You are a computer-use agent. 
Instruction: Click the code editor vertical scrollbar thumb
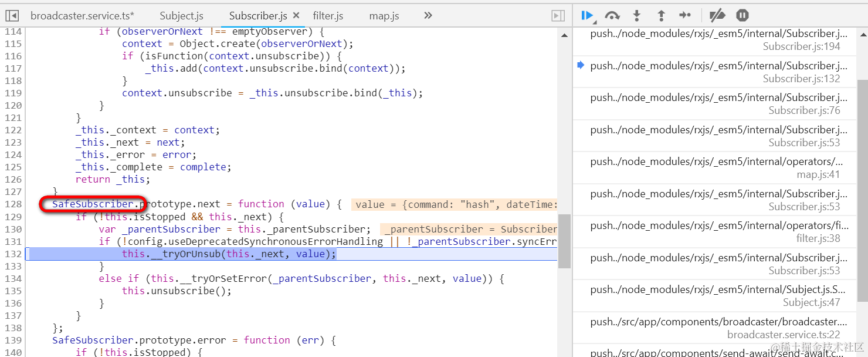click(564, 241)
